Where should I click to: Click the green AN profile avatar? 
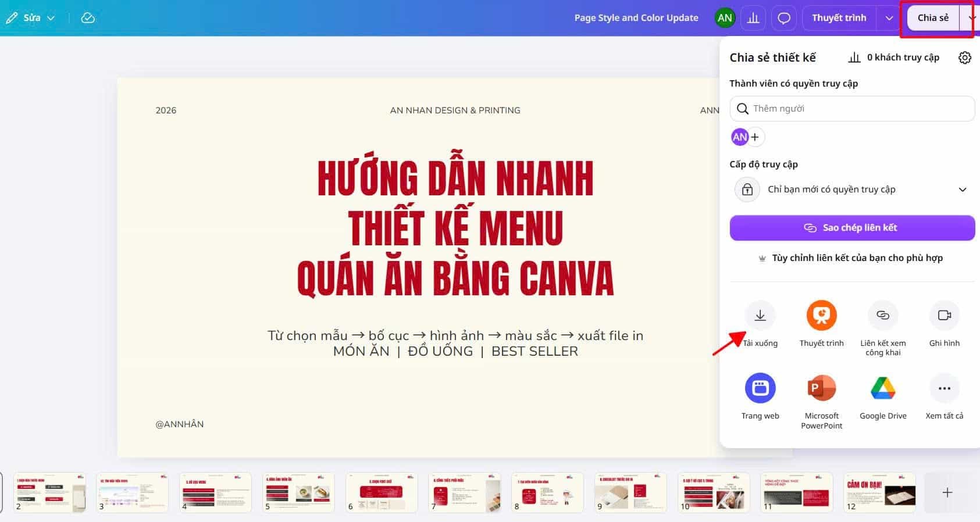(725, 18)
